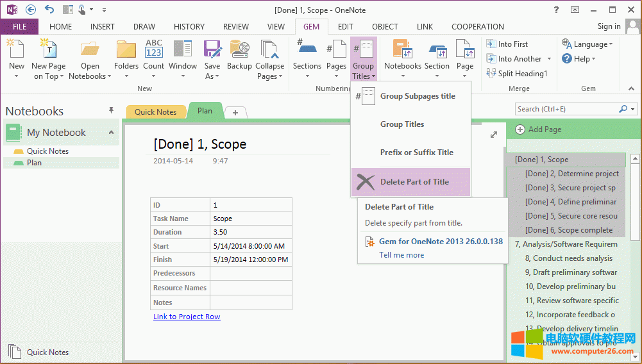The image size is (642, 364).
Task: Click the Into First merge button
Action: click(507, 44)
